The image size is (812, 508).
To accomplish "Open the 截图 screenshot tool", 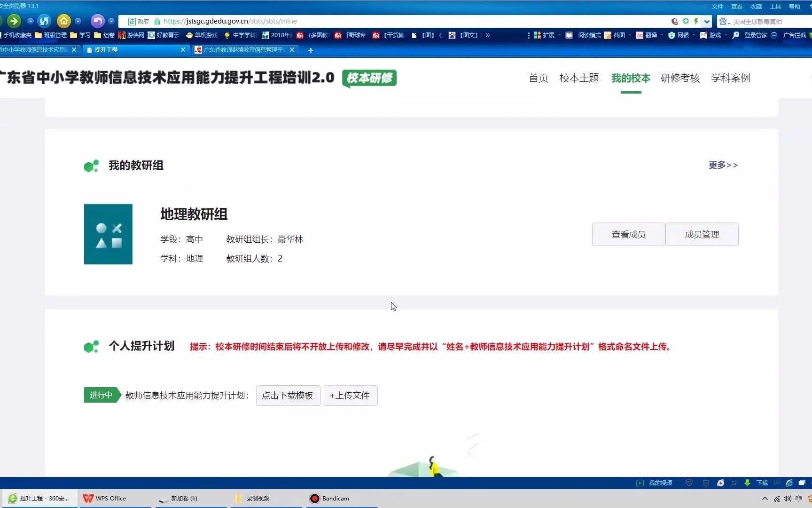I will pos(618,35).
